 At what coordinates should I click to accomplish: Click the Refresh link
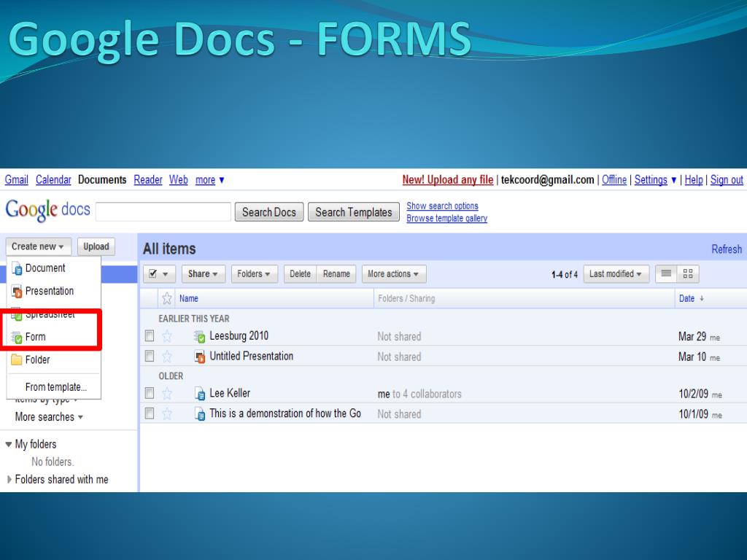[x=727, y=249]
